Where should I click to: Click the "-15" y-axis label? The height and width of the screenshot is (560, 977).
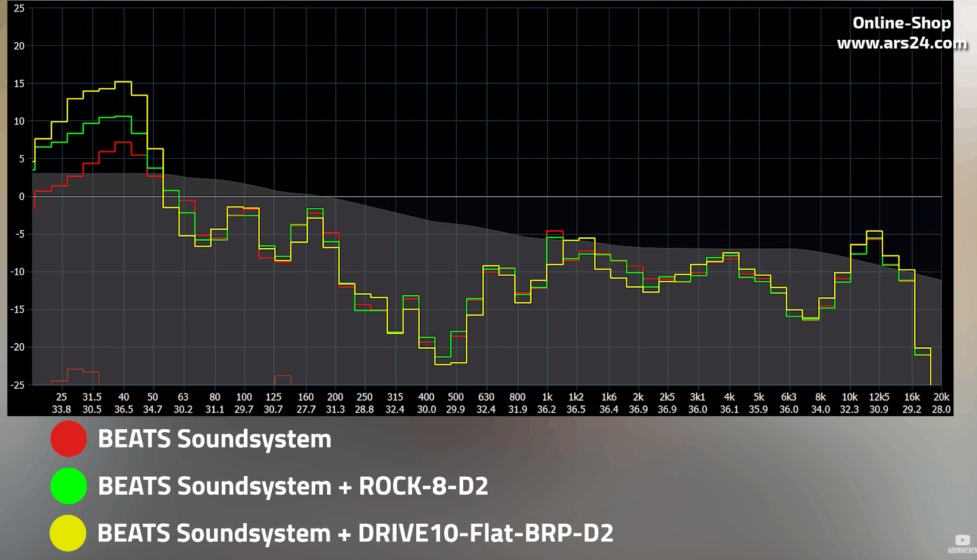tap(18, 309)
